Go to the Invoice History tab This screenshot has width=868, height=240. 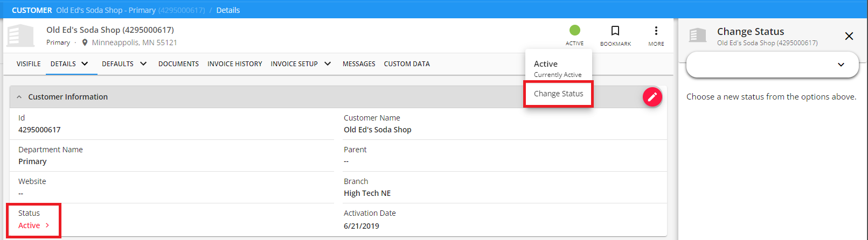[x=234, y=63]
